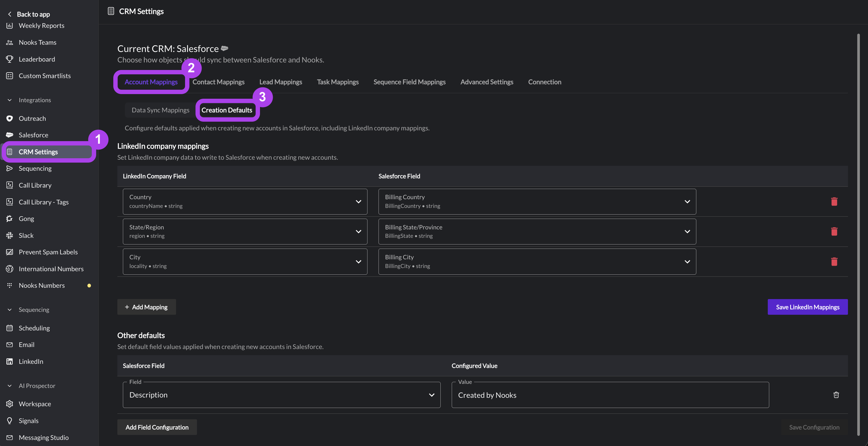Click the Scheduling calendar icon

click(9, 328)
